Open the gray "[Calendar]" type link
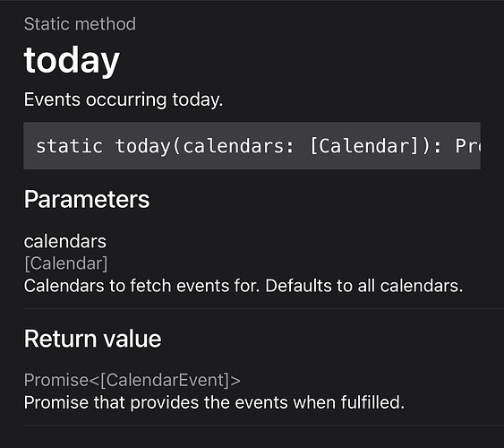Screen dimensions: 504x448 pyautogui.click(x=66, y=263)
